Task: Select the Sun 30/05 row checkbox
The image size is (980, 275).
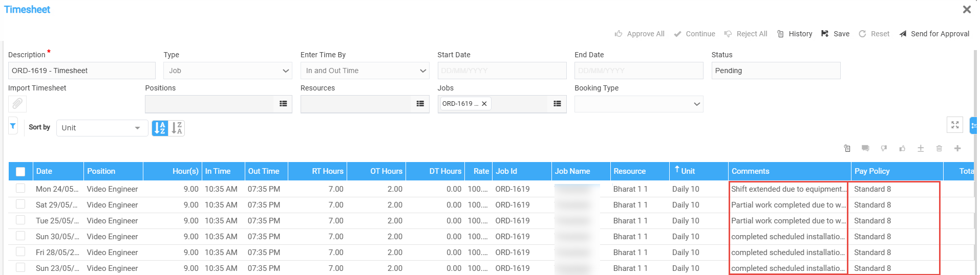Action: [x=20, y=236]
